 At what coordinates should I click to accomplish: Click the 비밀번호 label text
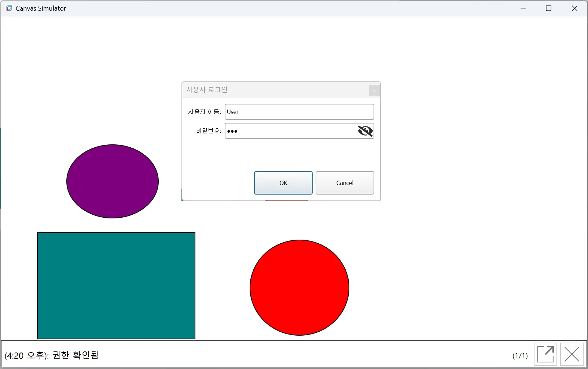click(x=208, y=131)
